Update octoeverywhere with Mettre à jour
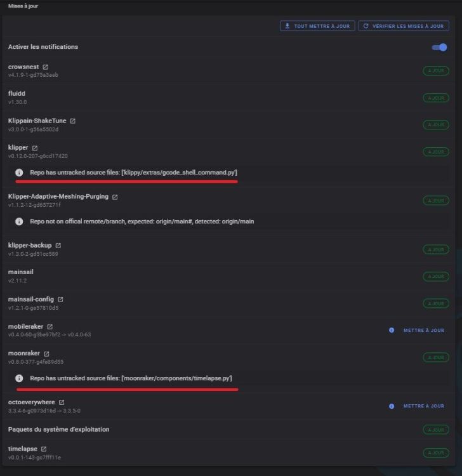Viewport: 462px width, 476px height. click(424, 406)
